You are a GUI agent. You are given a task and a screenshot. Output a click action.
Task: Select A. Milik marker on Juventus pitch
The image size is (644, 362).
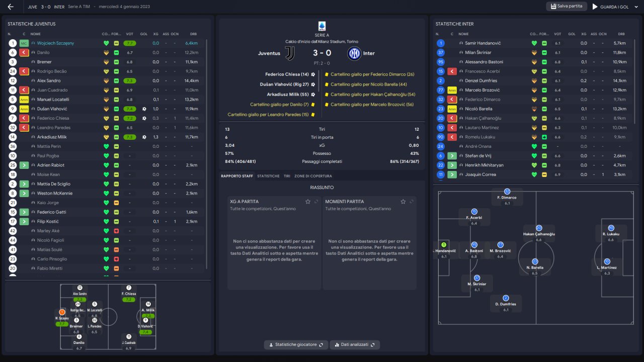[x=148, y=310]
